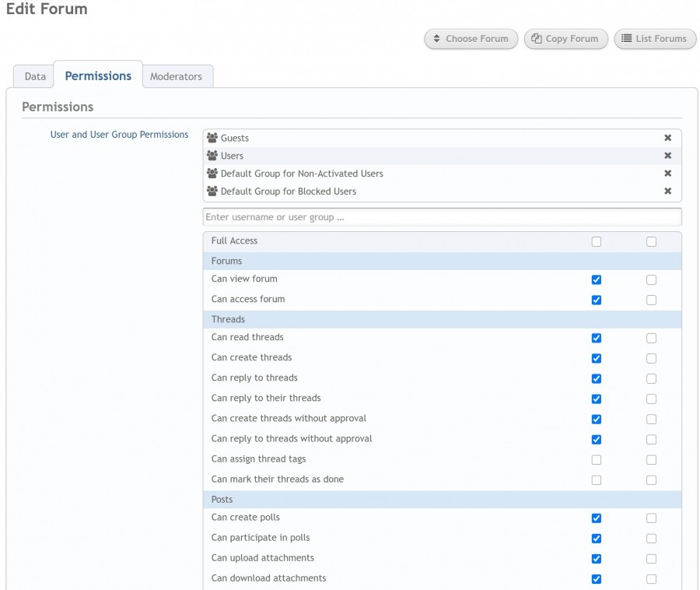
Task: Click the Users group icon
Action: pos(212,156)
